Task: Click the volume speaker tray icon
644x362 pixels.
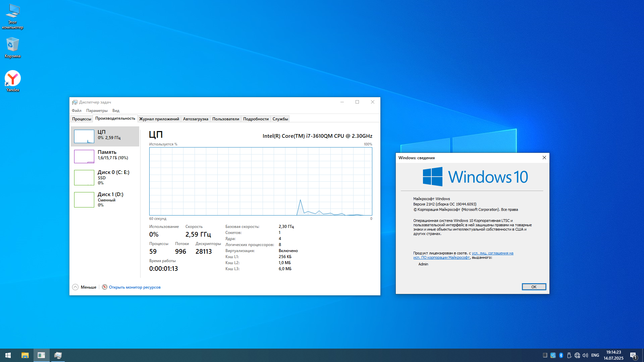Action: point(585,355)
